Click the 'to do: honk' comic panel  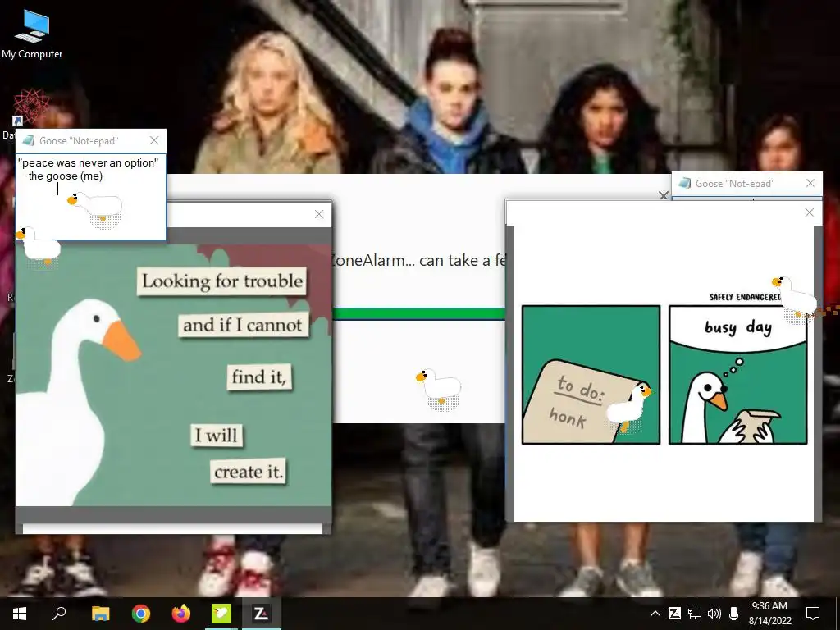(x=591, y=374)
